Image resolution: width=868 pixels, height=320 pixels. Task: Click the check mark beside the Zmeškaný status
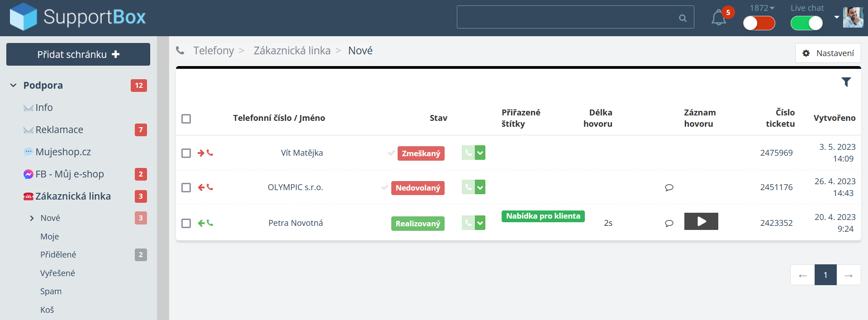pyautogui.click(x=391, y=153)
